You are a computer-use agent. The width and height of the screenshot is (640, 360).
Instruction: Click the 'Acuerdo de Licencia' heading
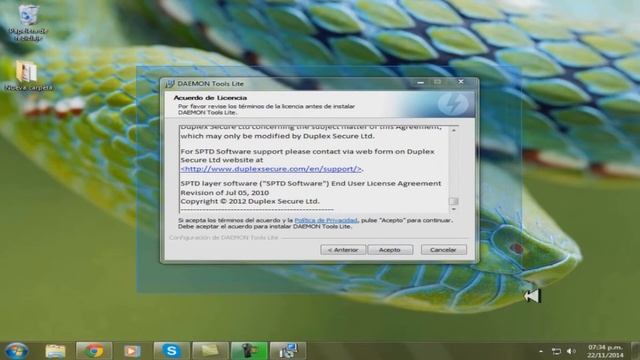coord(210,98)
